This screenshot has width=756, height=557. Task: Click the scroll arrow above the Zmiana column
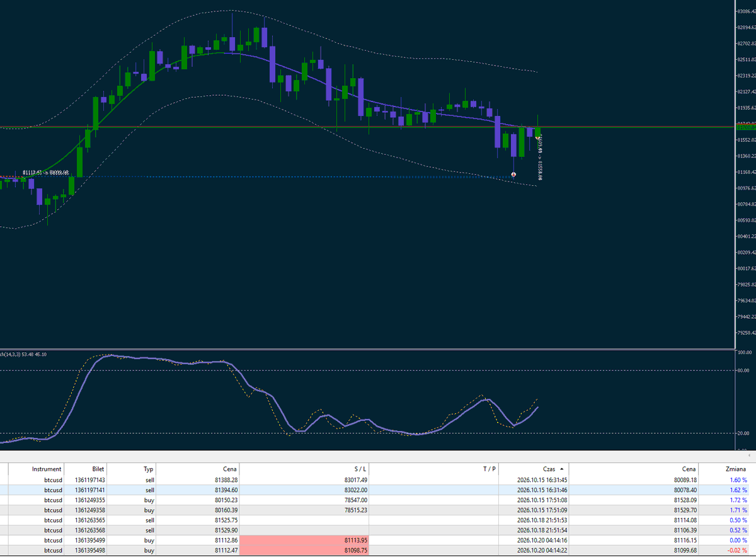pos(748,454)
